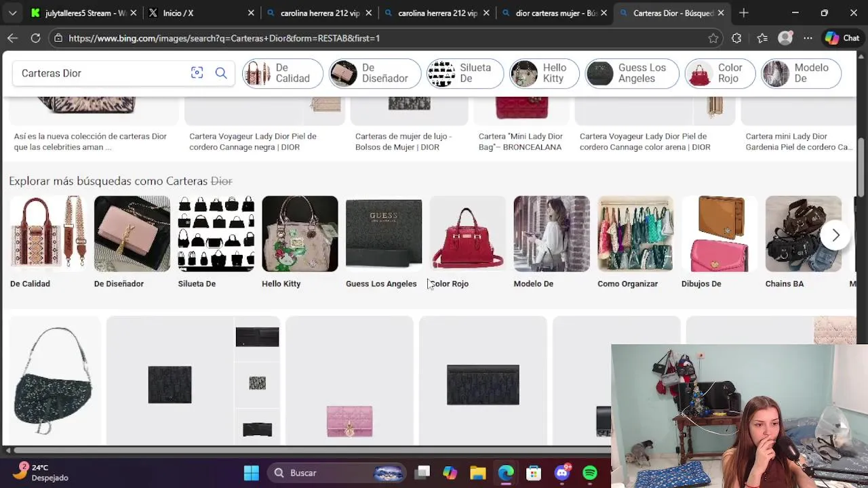Switch to the dior carteras mujer tab

point(555,13)
